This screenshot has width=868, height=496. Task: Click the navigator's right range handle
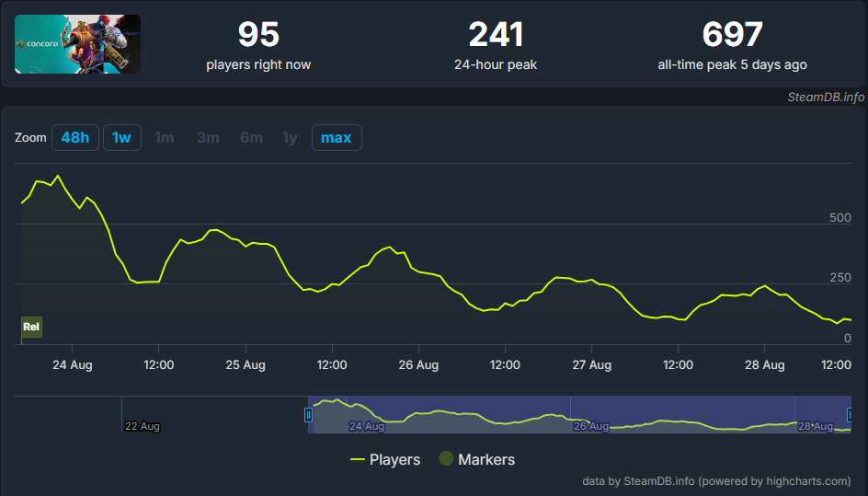click(850, 415)
